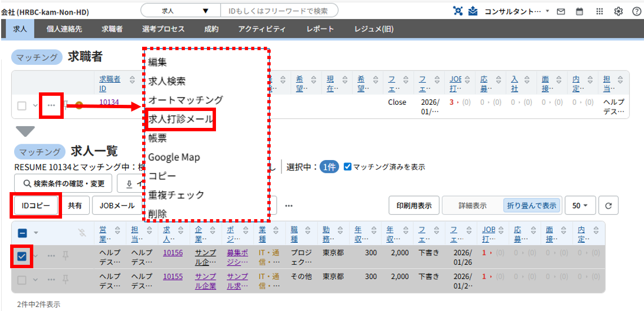Click the refresh icon beside 50 dropdown
The height and width of the screenshot is (311, 644).
(x=608, y=206)
